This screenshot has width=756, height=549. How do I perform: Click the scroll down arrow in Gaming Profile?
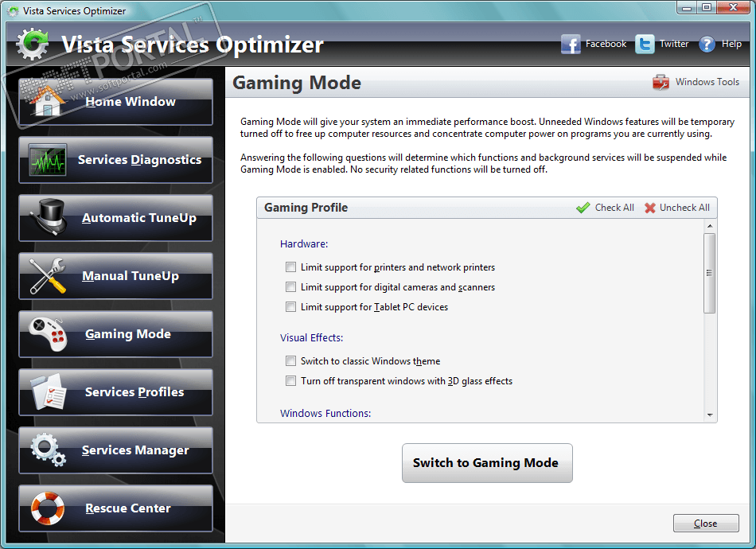710,415
